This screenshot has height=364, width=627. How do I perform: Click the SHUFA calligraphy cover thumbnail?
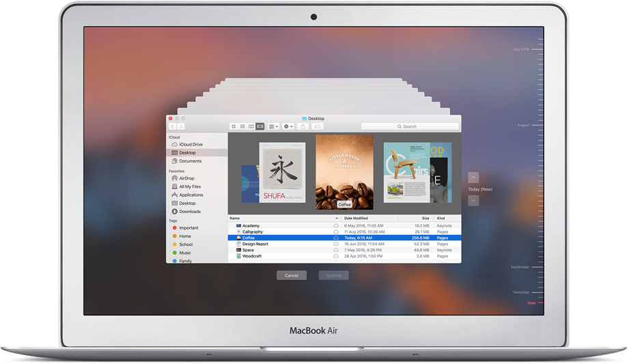pyautogui.click(x=282, y=172)
